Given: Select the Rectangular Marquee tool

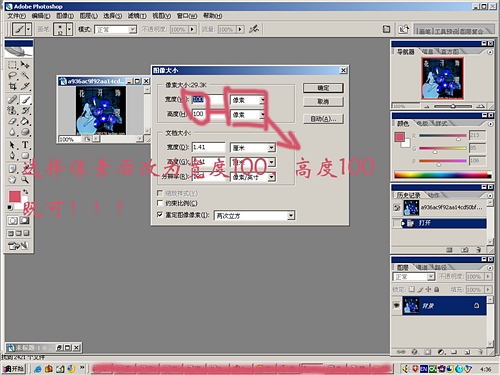Looking at the screenshot, I should 12,65.
